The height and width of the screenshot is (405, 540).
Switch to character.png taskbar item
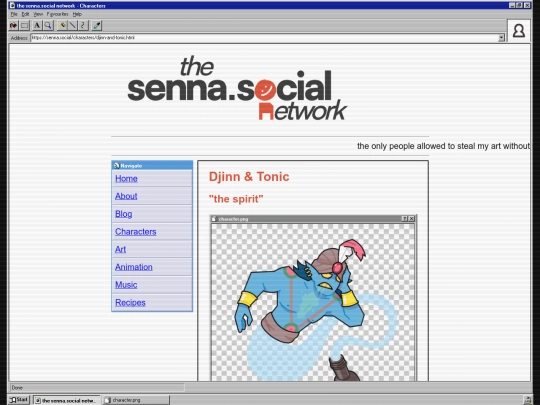[137, 400]
